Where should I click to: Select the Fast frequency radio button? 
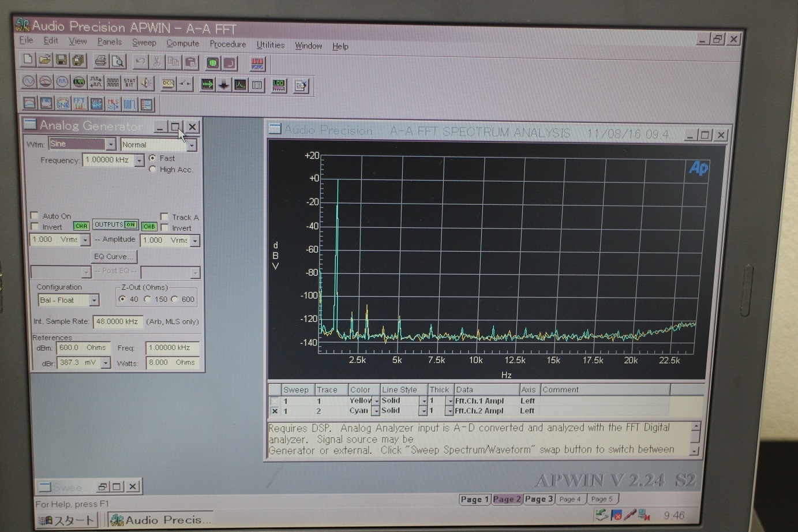click(x=152, y=158)
